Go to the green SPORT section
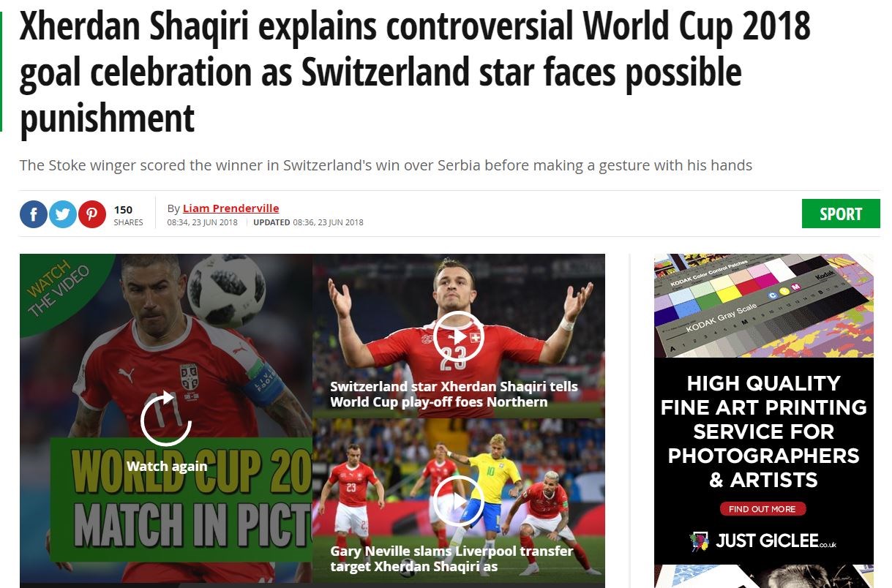The height and width of the screenshot is (588, 892). [x=841, y=214]
